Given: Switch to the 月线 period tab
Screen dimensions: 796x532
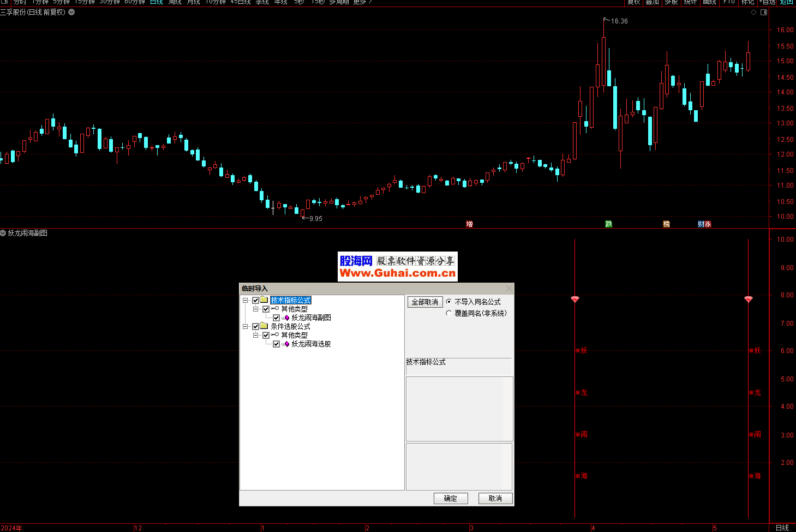Looking at the screenshot, I should click(x=193, y=2).
